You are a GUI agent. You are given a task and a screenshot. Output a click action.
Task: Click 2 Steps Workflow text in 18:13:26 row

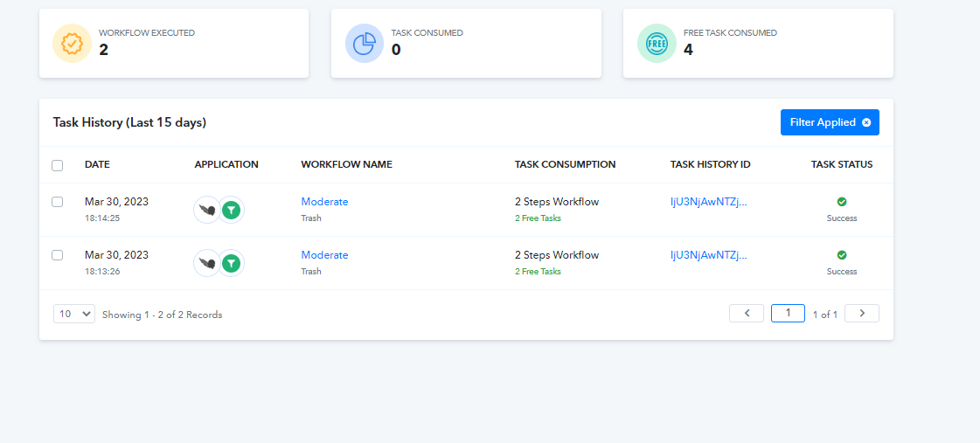coord(557,255)
